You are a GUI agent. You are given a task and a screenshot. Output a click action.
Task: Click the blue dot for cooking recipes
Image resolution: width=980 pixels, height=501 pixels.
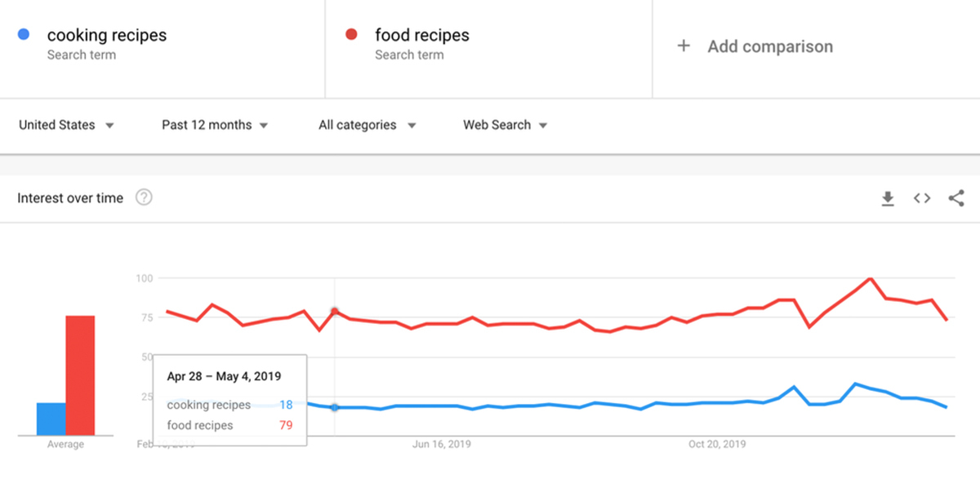coord(23,34)
